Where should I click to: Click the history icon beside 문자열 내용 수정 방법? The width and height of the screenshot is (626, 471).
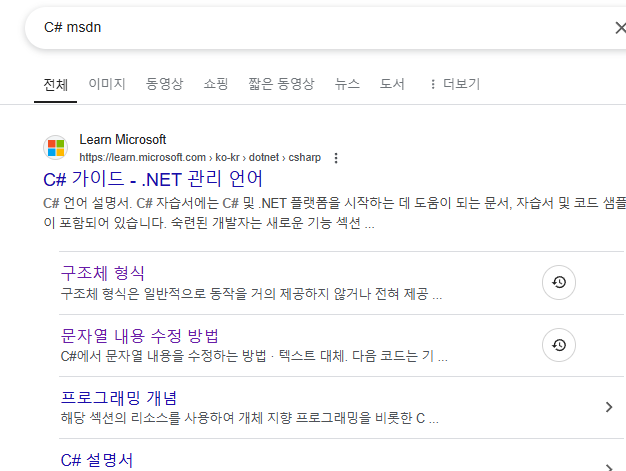pyautogui.click(x=559, y=345)
